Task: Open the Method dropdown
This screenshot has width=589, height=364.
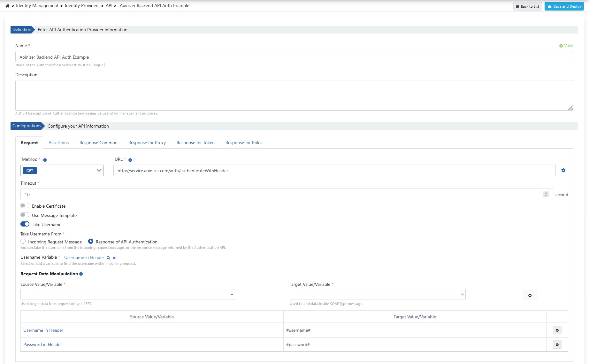Action: tap(62, 170)
